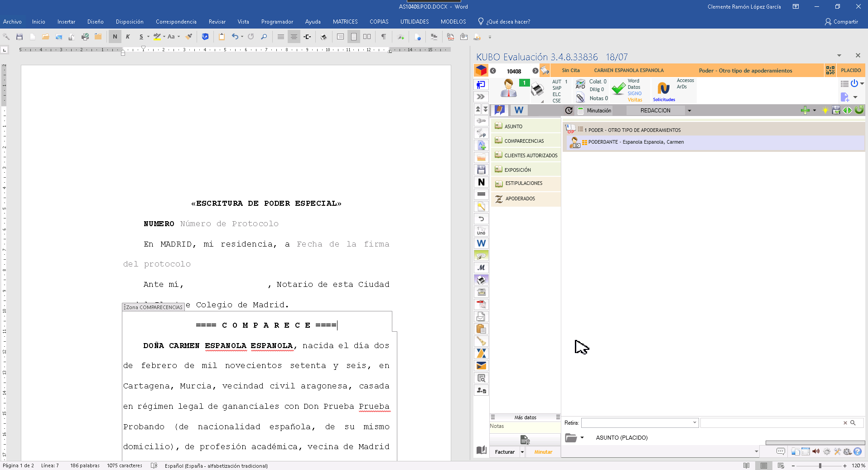Click the W Word icon in sidebar
The width and height of the screenshot is (868, 470).
coord(481,243)
